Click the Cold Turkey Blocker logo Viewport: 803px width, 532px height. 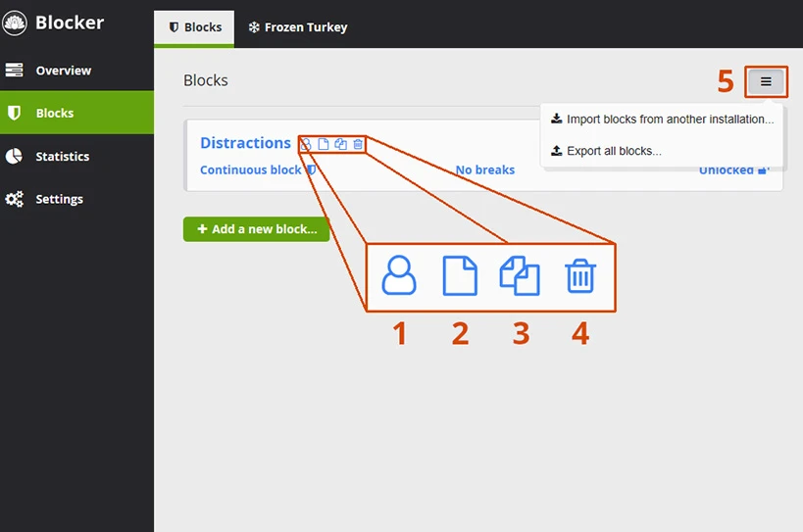(17, 23)
